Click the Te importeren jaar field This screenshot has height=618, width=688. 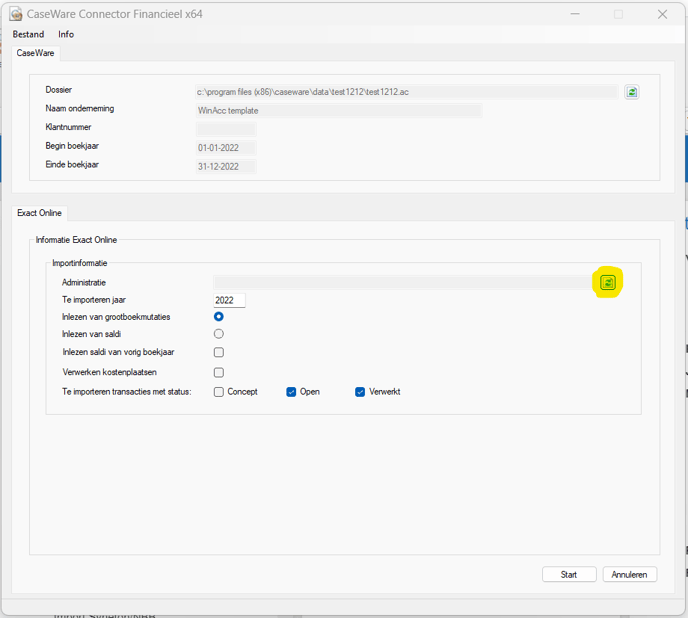pyautogui.click(x=229, y=300)
